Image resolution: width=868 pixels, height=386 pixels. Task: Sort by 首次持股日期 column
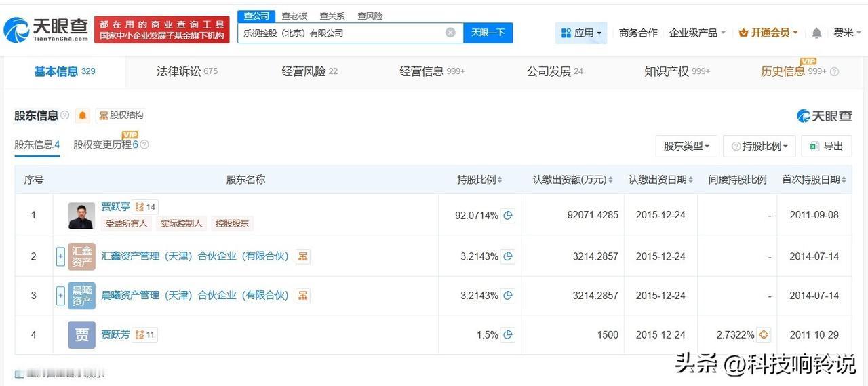(844, 180)
